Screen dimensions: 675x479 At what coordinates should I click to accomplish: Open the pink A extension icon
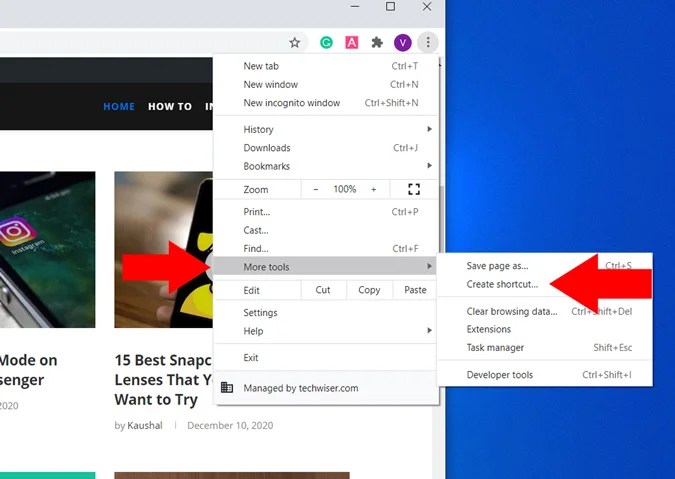pyautogui.click(x=352, y=42)
